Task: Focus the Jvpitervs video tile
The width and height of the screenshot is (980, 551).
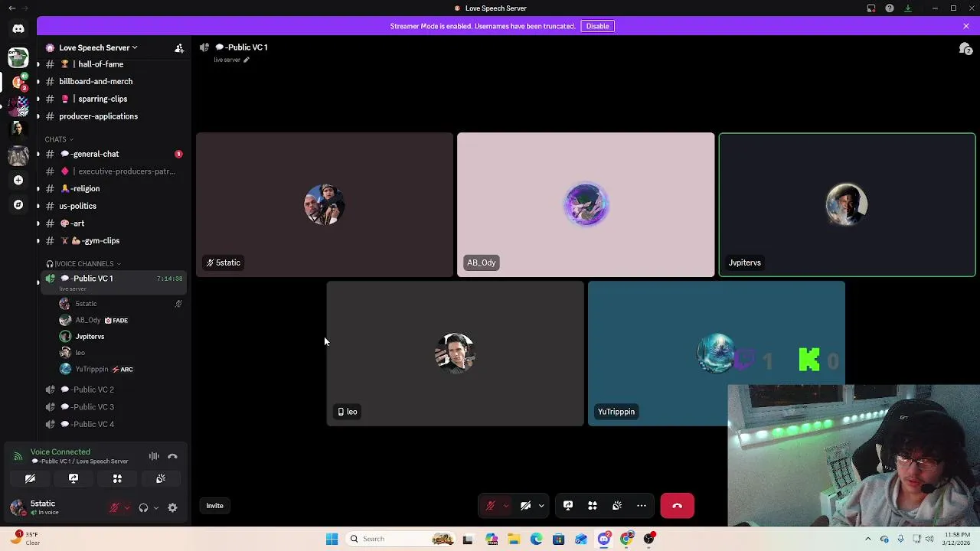Action: tap(847, 204)
